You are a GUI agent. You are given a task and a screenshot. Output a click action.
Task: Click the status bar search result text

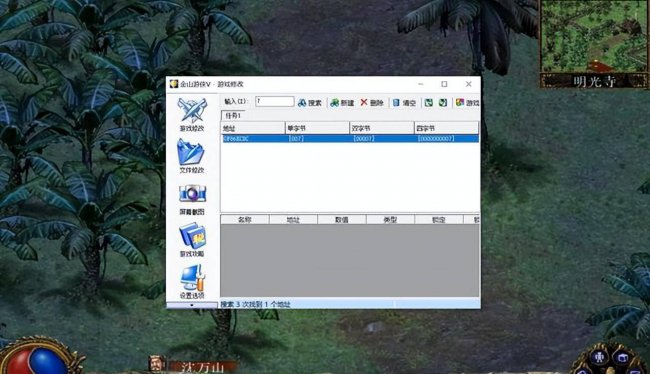tap(255, 304)
